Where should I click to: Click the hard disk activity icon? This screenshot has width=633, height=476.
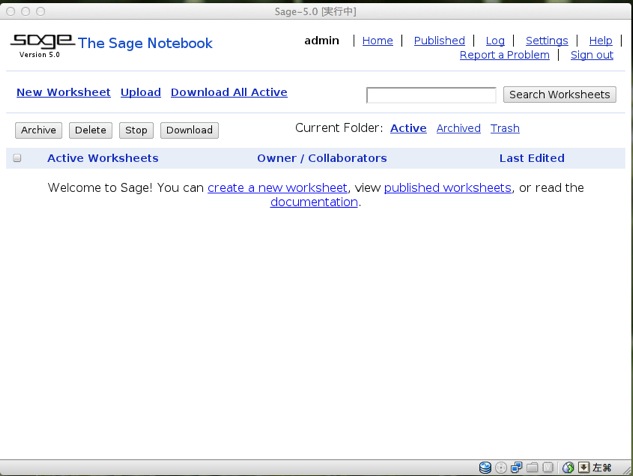(x=485, y=467)
